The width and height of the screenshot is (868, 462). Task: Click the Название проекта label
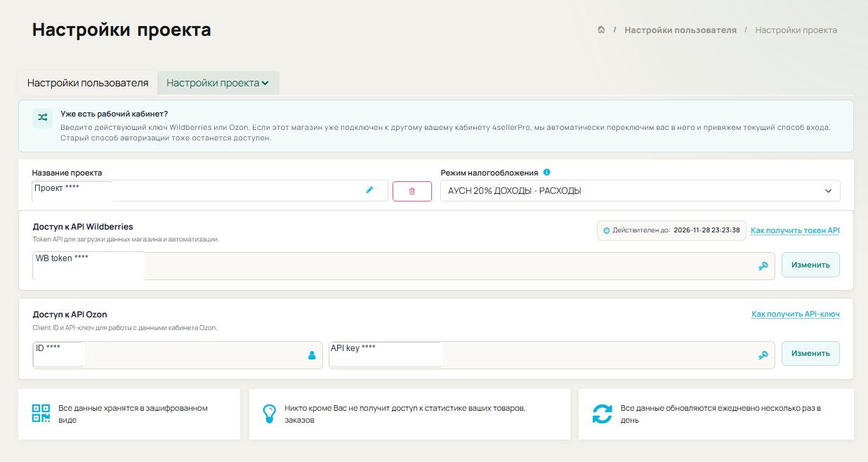pyautogui.click(x=67, y=172)
